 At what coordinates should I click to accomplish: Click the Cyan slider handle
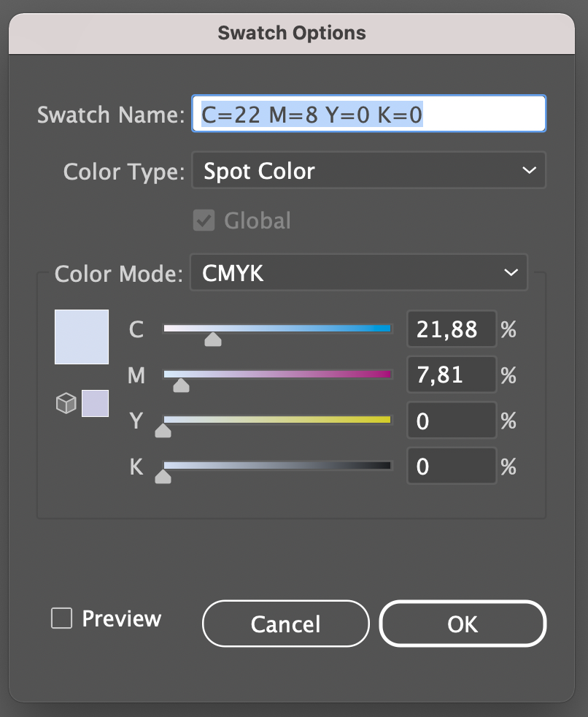coord(213,340)
